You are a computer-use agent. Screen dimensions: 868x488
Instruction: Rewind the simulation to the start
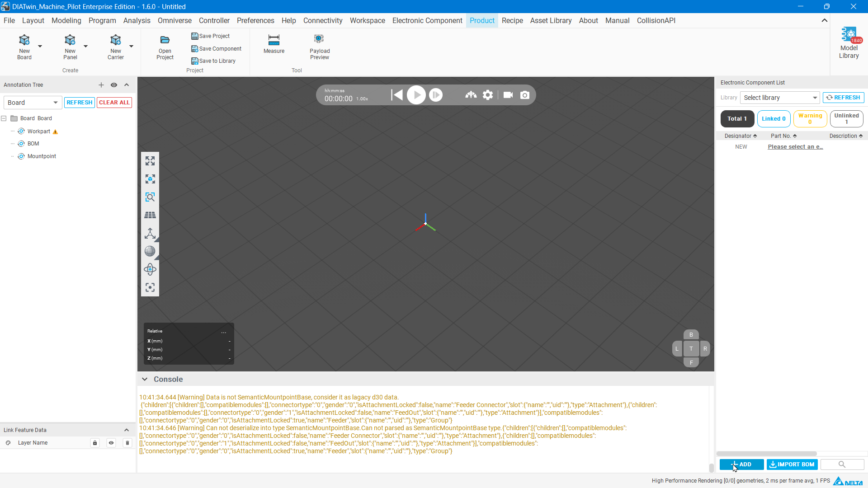click(x=397, y=95)
